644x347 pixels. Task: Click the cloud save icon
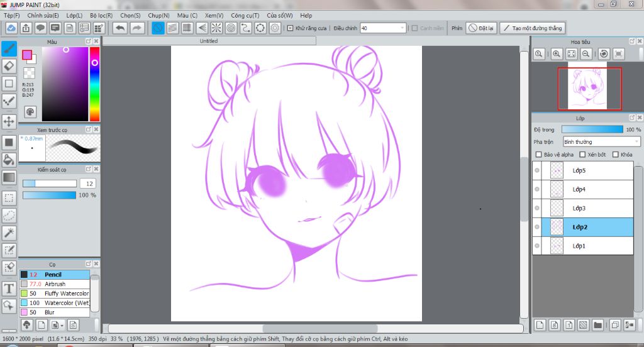(x=11, y=28)
